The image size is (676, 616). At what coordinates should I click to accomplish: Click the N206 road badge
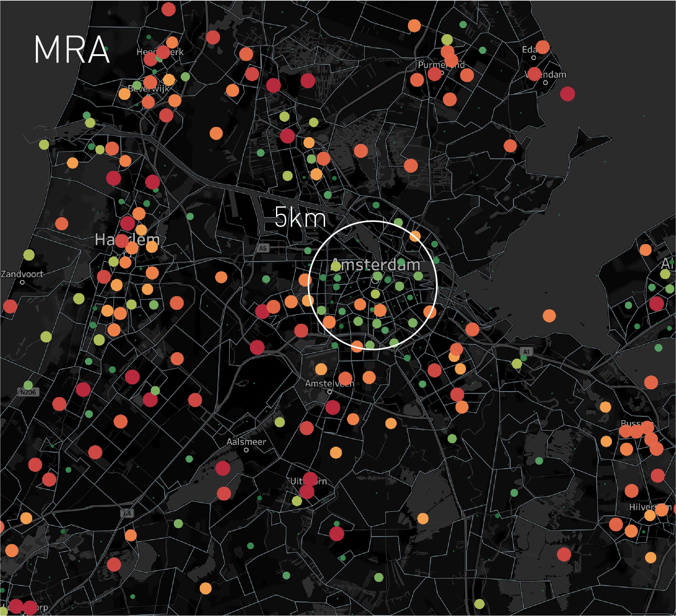point(28,392)
